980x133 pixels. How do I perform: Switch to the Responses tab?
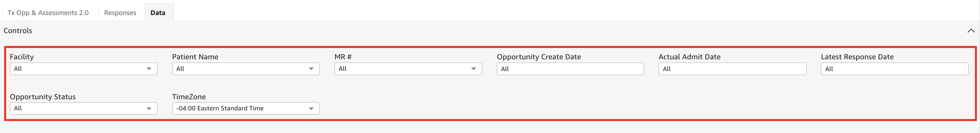(120, 13)
